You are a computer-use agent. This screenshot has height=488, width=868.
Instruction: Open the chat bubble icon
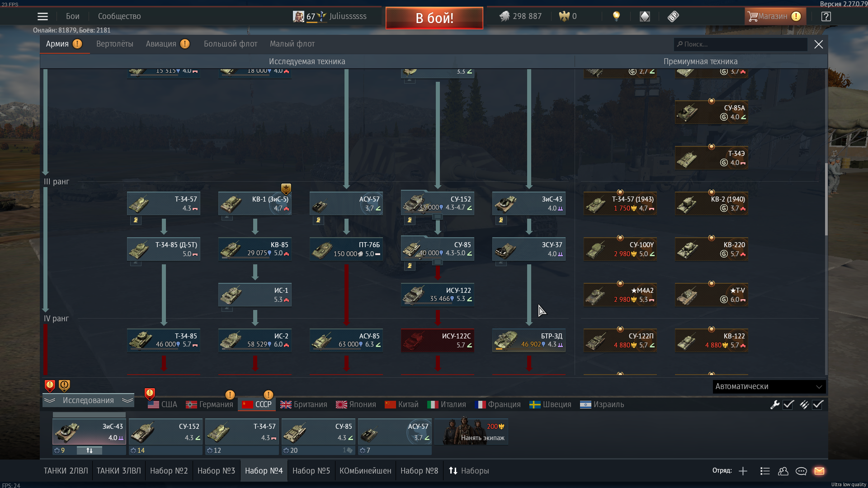(801, 471)
